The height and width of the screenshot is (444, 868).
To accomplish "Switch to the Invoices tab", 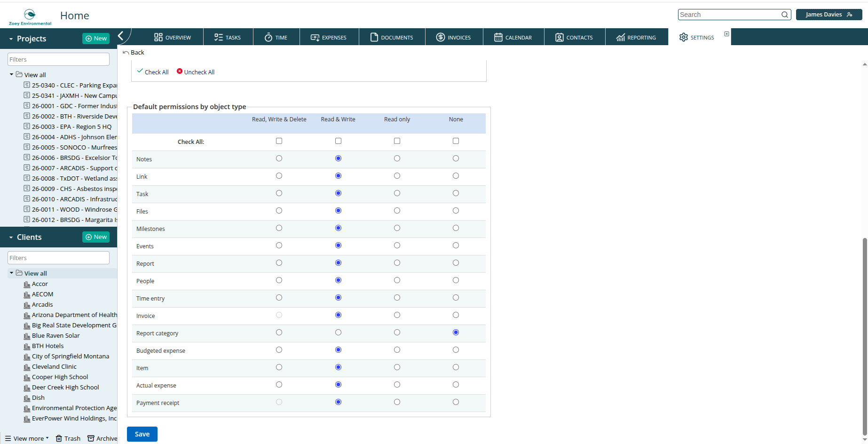I will click(454, 37).
